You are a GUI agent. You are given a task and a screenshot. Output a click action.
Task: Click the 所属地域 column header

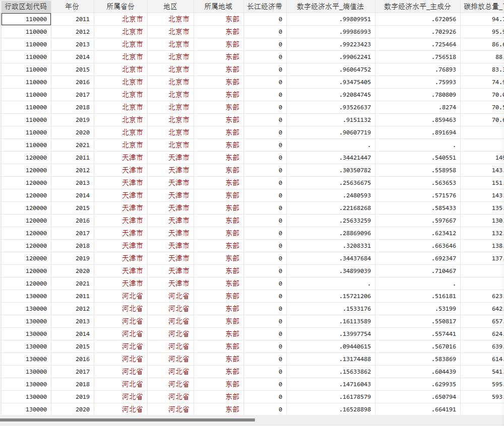[x=218, y=7]
